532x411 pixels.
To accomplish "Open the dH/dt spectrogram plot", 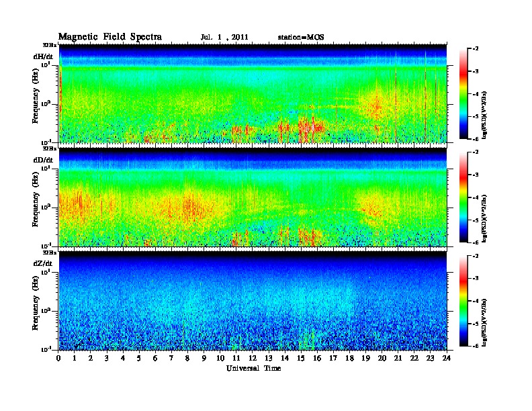I will (x=253, y=93).
